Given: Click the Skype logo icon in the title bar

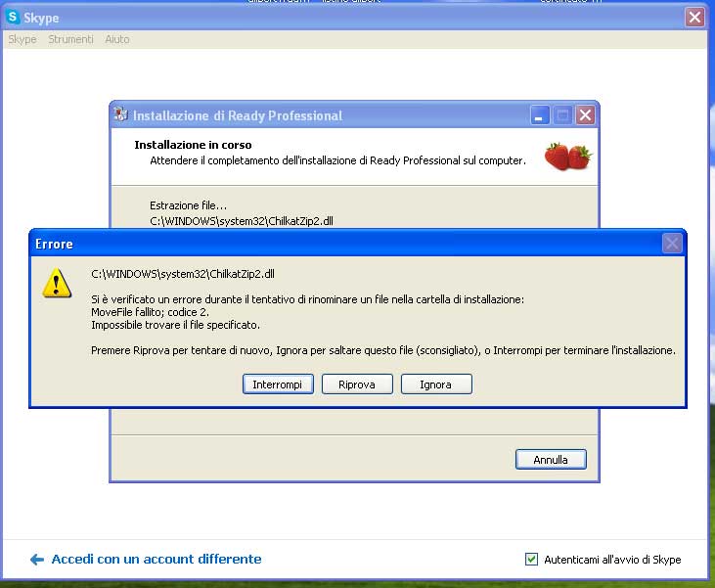Looking at the screenshot, I should (13, 18).
